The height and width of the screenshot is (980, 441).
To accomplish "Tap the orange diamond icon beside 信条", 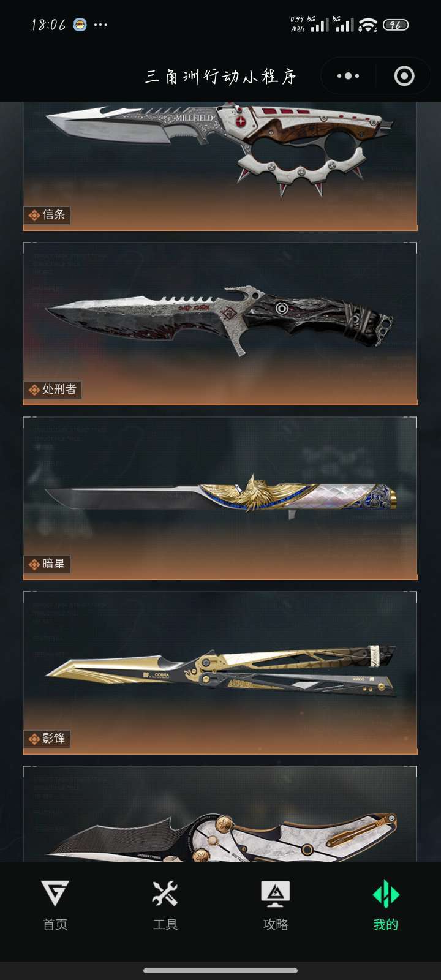I will click(34, 215).
